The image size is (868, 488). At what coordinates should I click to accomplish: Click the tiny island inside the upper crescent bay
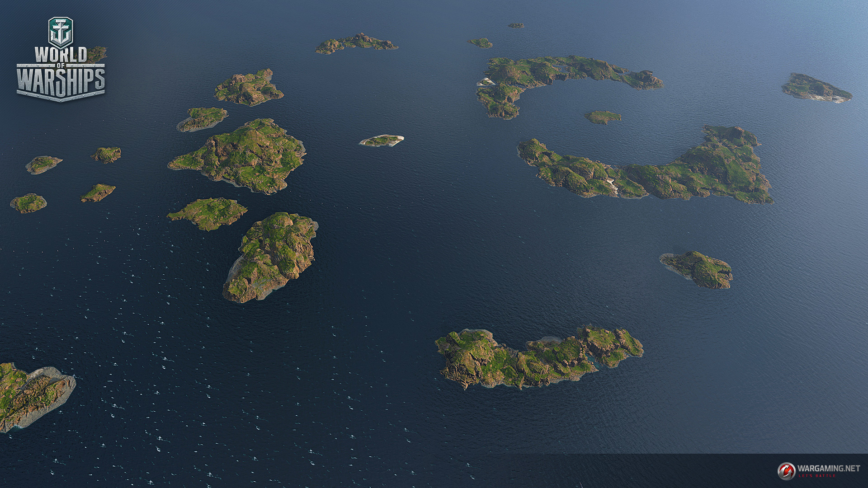coord(603,117)
